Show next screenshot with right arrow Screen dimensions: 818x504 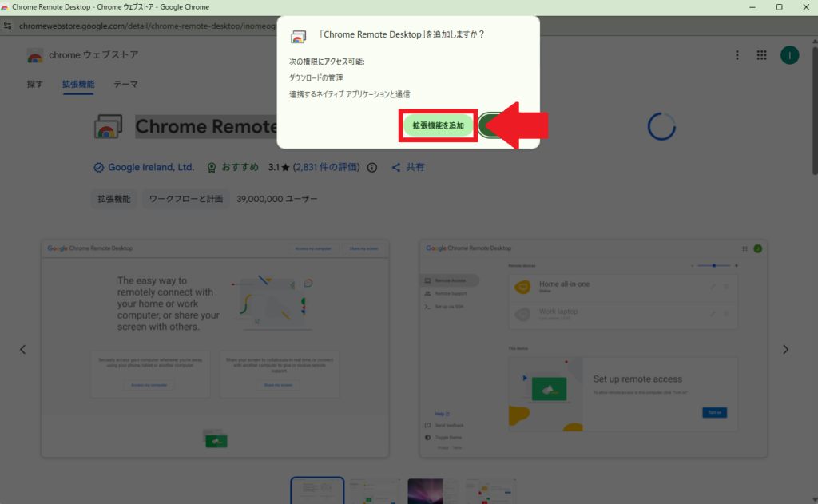(786, 349)
